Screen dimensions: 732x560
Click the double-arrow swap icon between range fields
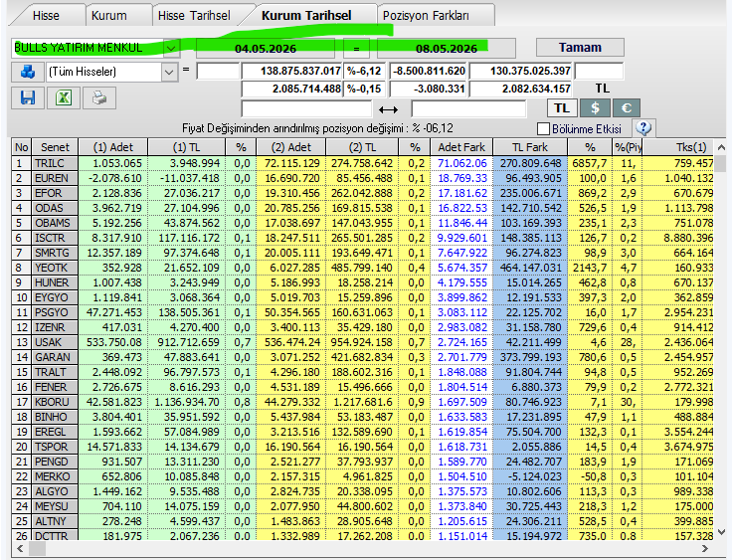[388, 109]
